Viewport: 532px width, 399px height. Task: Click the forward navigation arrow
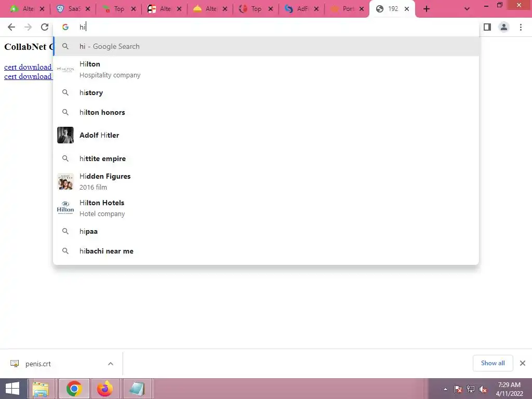(28, 27)
